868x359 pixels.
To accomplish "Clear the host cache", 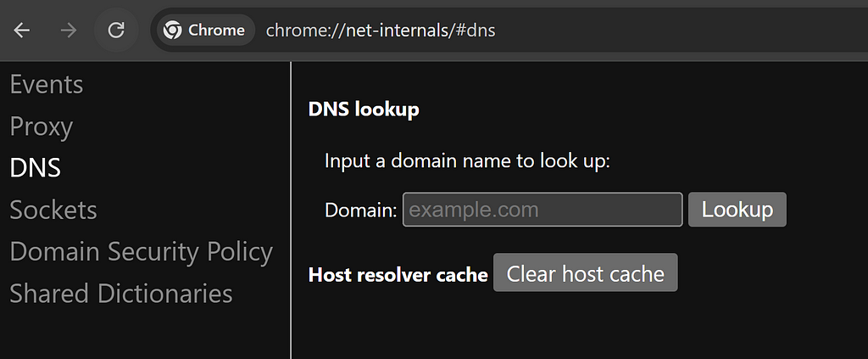I will tap(585, 272).
